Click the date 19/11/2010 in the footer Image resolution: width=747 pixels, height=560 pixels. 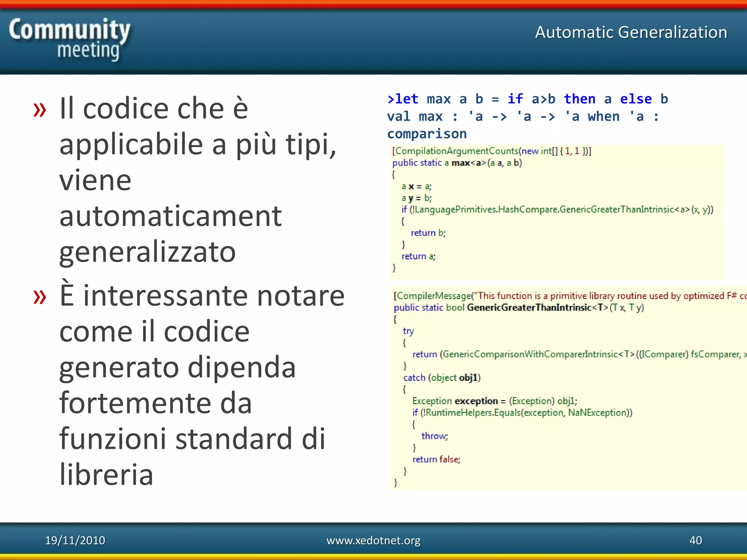click(x=75, y=540)
